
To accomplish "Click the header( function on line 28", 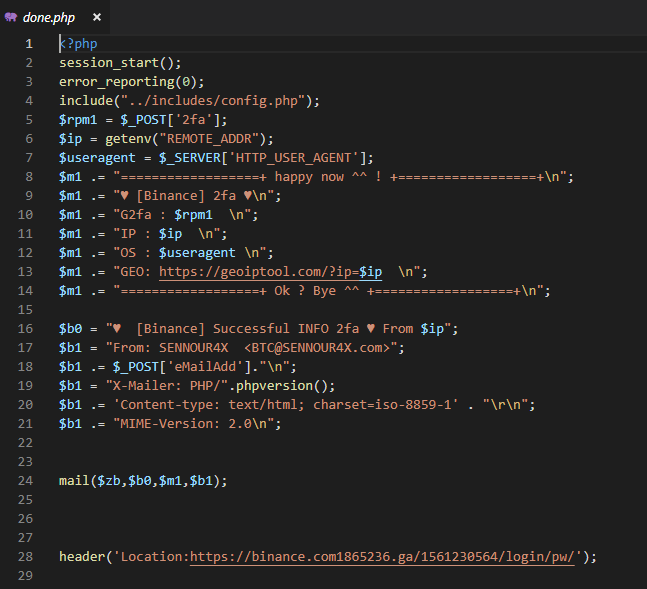I will (x=86, y=556).
